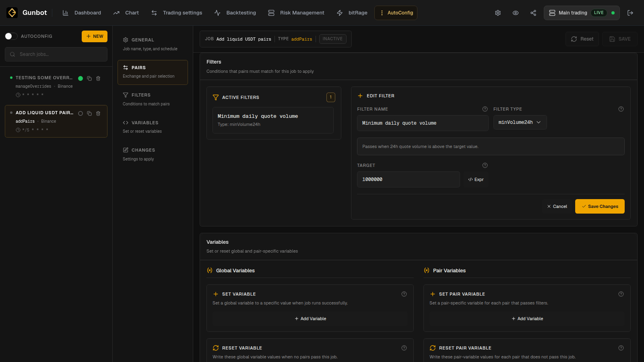Select the AutoConfig tab
Viewport: 644px width, 362px height.
(396, 13)
